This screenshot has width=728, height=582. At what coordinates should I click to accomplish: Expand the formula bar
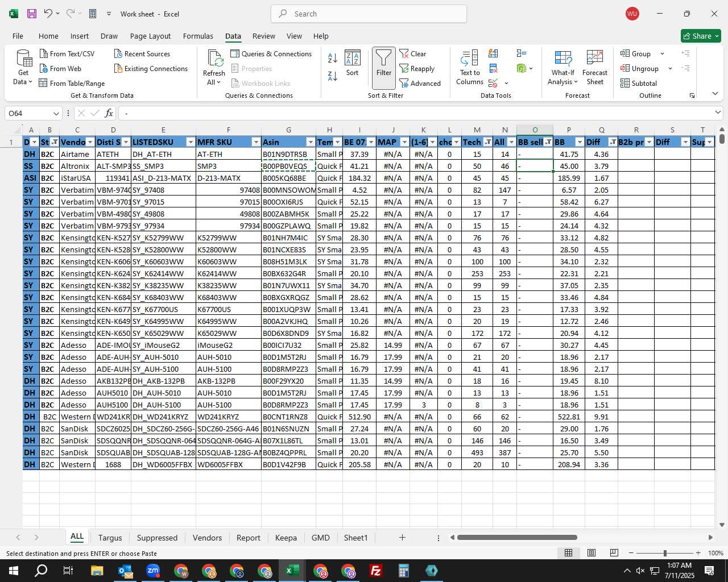click(718, 113)
